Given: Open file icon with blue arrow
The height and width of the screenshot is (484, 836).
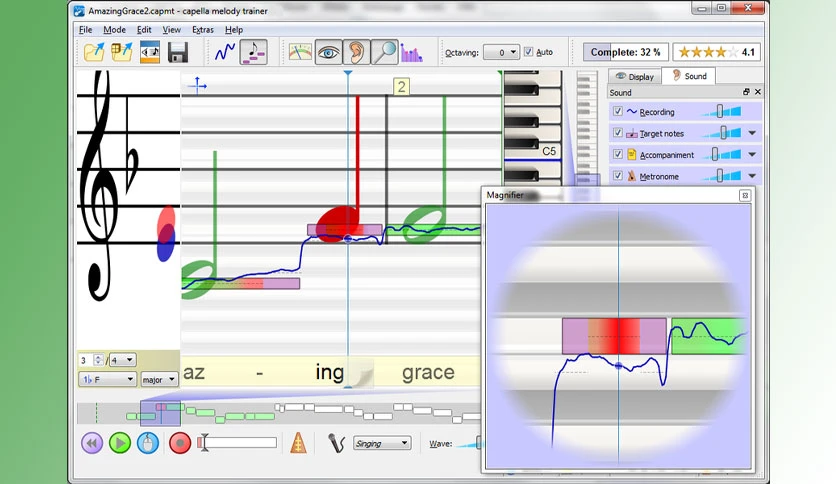Looking at the screenshot, I should click(x=94, y=52).
